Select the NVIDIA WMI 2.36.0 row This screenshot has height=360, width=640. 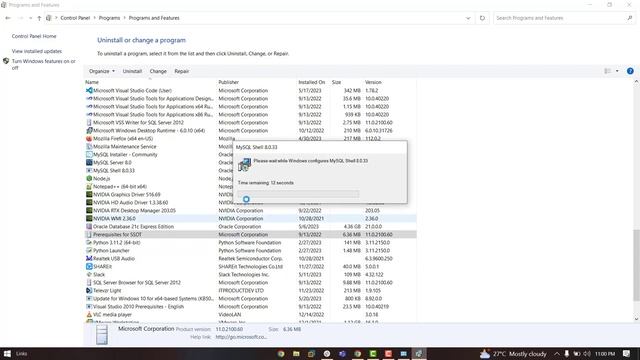pos(251,218)
